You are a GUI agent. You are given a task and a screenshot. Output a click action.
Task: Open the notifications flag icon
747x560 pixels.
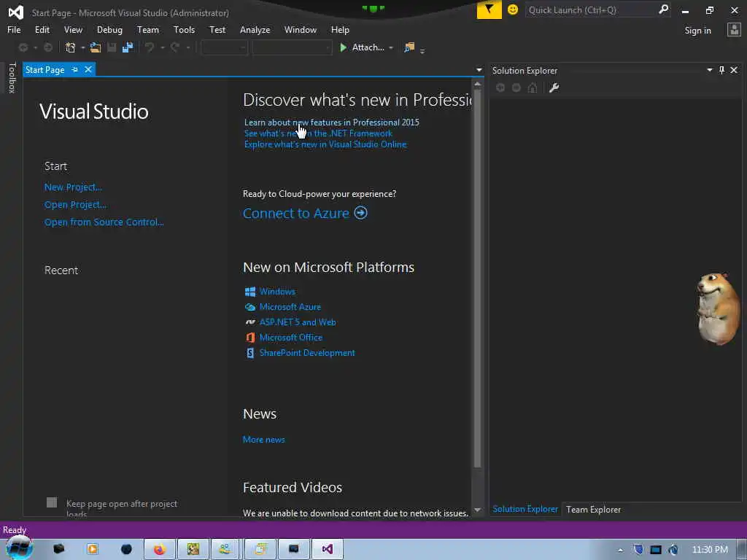coord(489,9)
